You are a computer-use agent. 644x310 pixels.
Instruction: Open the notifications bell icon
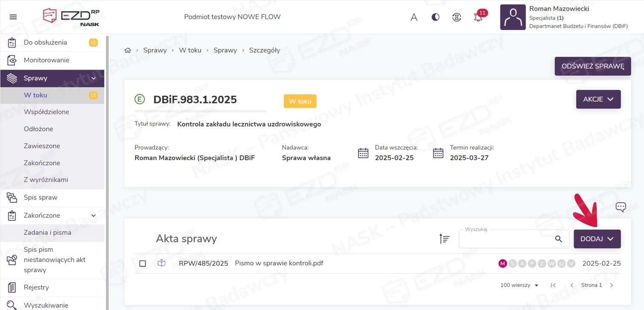tap(478, 17)
